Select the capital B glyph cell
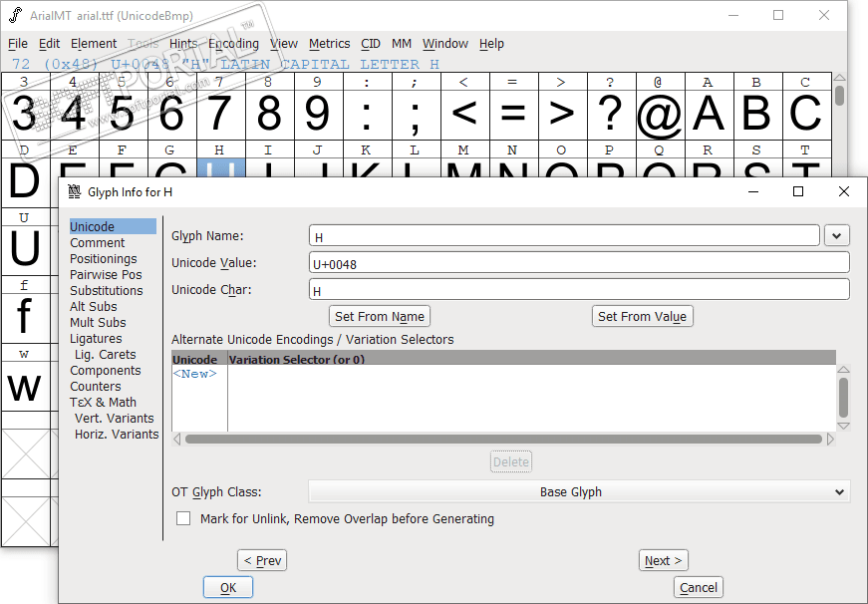The image size is (868, 604). click(x=757, y=114)
